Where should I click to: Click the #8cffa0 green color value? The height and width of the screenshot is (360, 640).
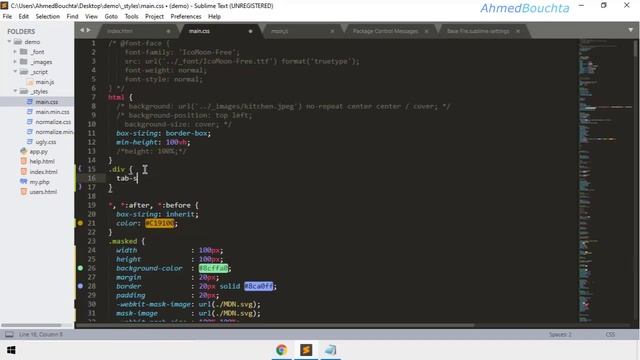213,268
